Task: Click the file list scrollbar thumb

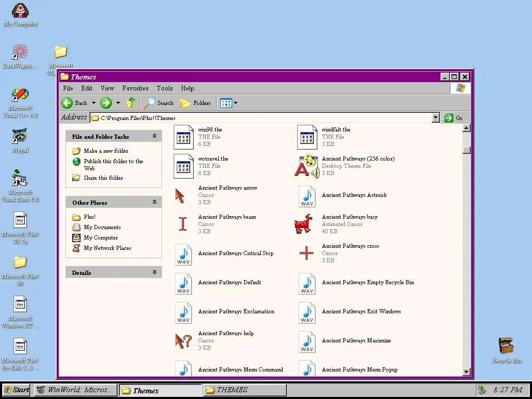Action: (467, 150)
